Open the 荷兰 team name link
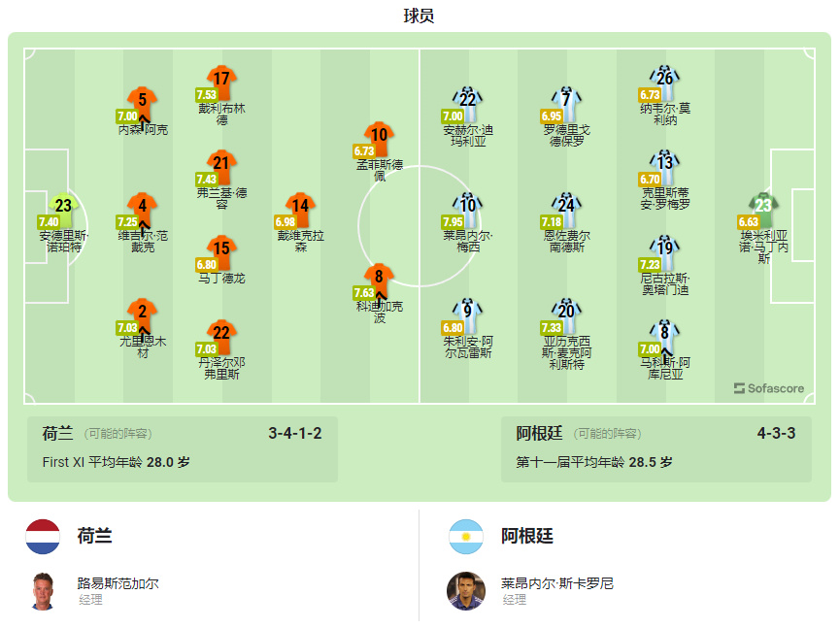This screenshot has height=628, width=840. click(x=95, y=536)
